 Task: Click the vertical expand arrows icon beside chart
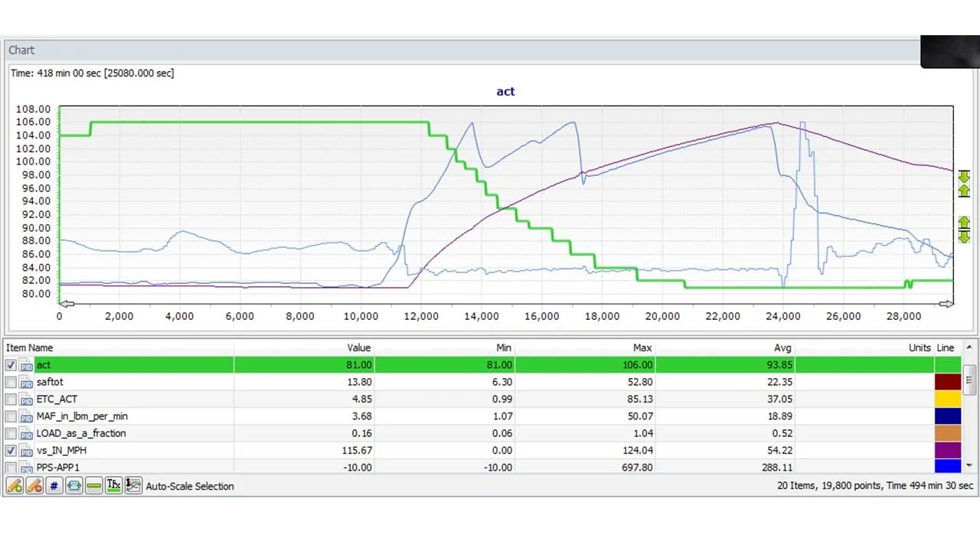(964, 230)
